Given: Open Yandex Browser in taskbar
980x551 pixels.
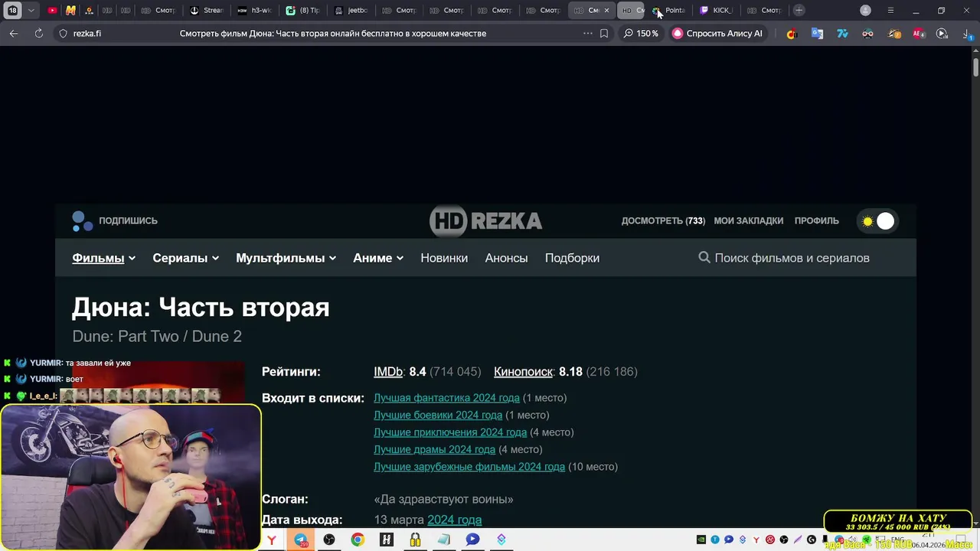Looking at the screenshot, I should [x=272, y=540].
